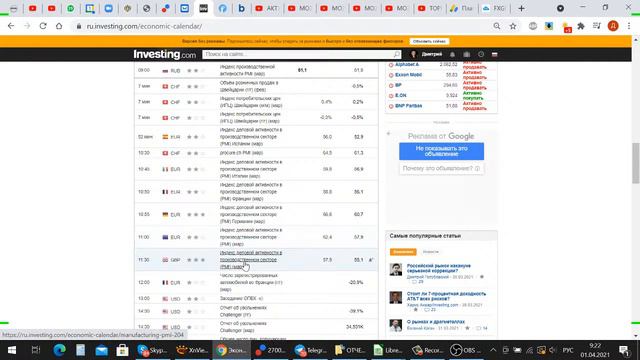This screenshot has height=360, width=640.
Task: Show hidden system tray icons chevron
Action: (493, 350)
